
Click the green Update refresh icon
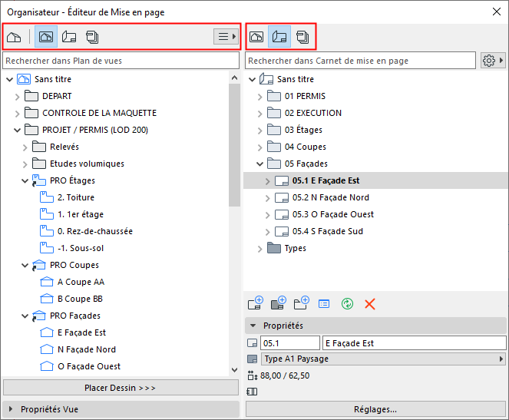pyautogui.click(x=347, y=304)
